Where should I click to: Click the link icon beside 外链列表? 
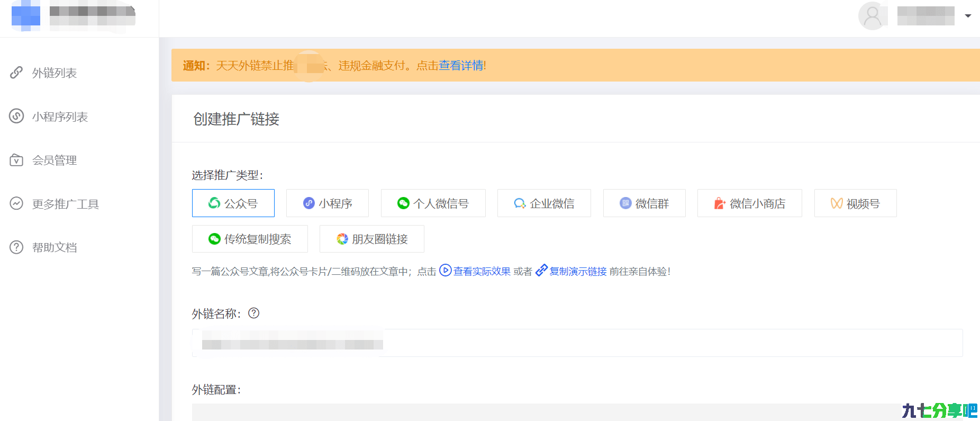pos(16,72)
